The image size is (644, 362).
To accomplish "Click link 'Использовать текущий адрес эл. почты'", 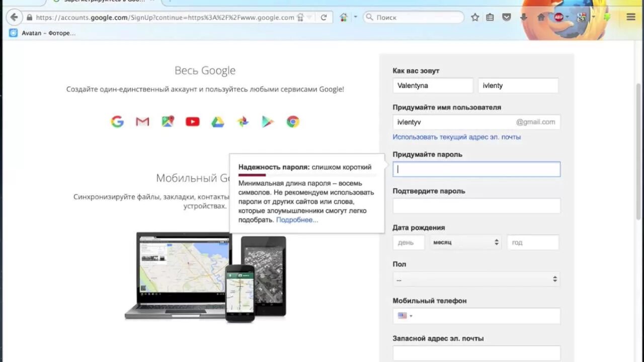I will [x=457, y=137].
